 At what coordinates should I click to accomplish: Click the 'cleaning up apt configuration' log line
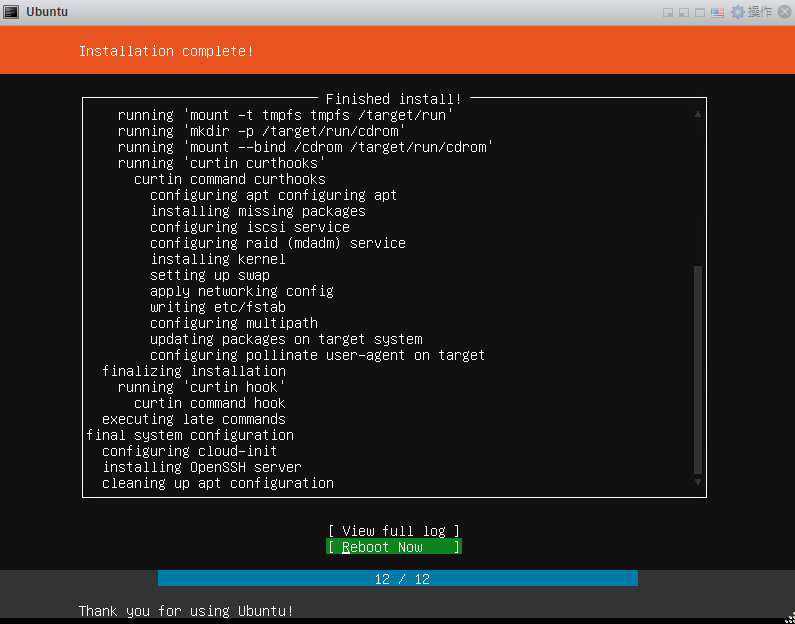[x=217, y=483]
